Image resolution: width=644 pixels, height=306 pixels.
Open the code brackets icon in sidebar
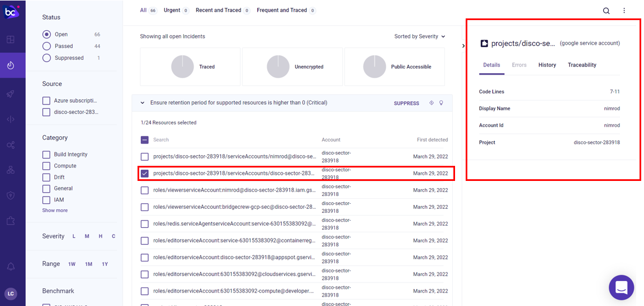(11, 119)
